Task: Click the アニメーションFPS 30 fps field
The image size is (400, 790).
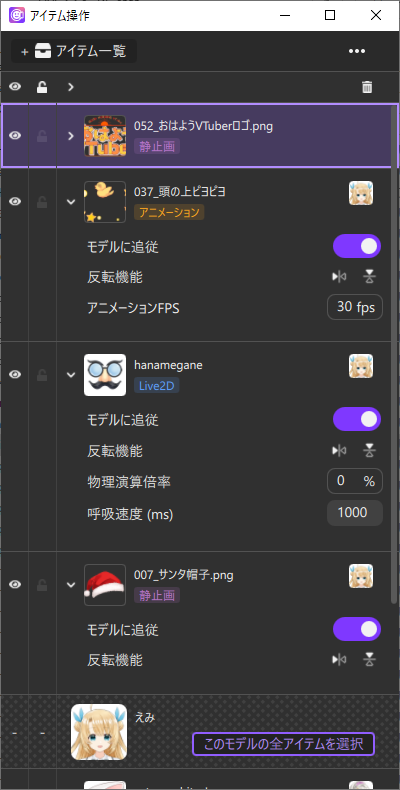Action: [x=355, y=307]
